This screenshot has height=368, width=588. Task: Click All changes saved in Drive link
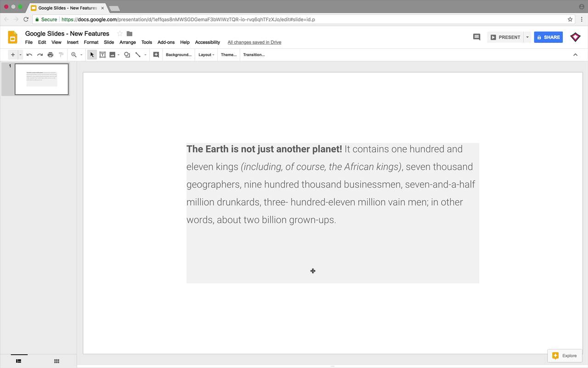(254, 42)
